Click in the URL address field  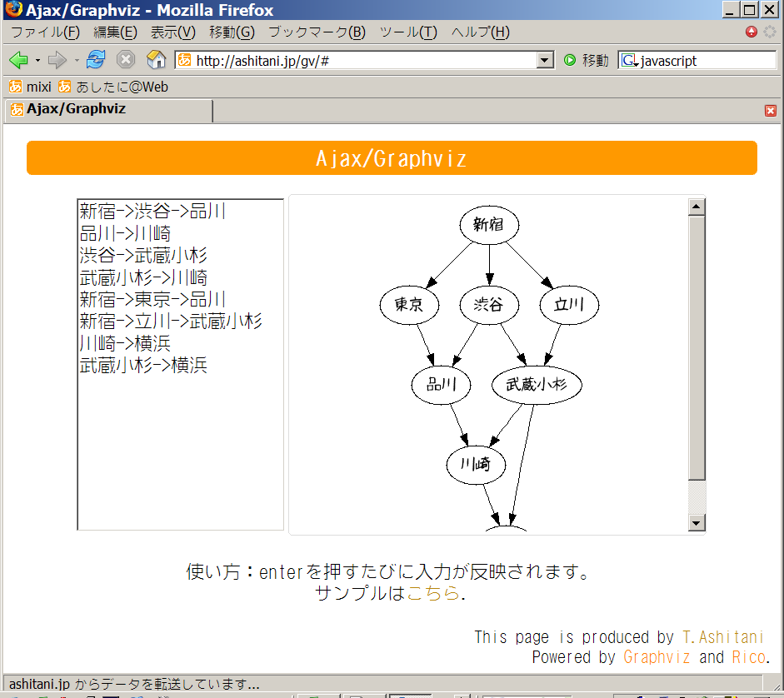pyautogui.click(x=365, y=61)
